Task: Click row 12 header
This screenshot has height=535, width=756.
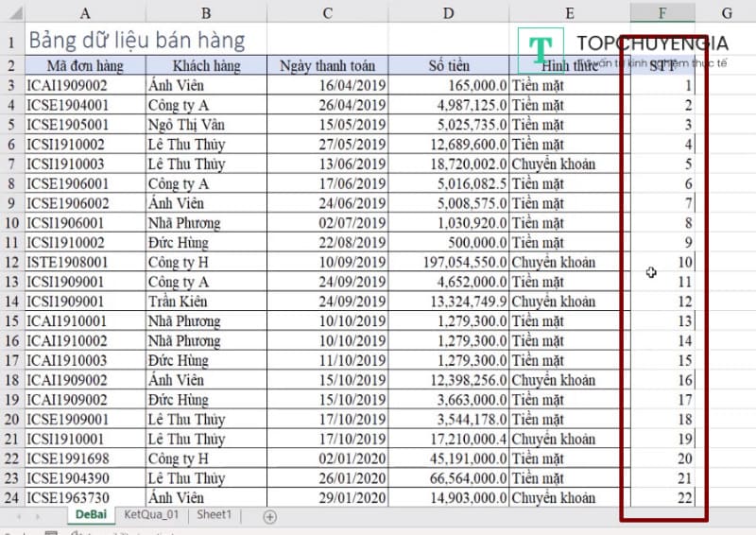Action: tap(11, 262)
